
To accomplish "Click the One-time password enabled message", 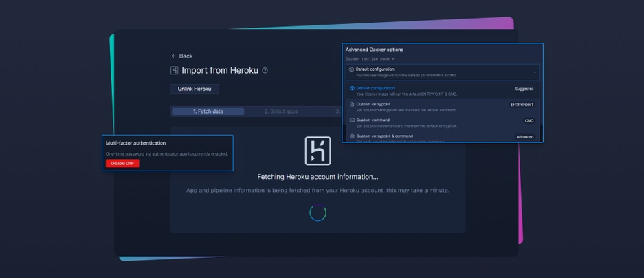I will click(x=167, y=154).
